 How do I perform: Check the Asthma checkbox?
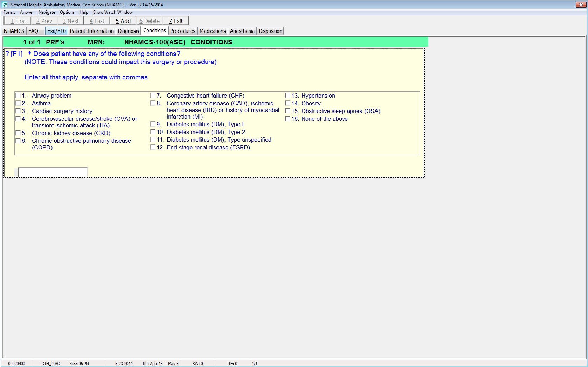point(18,103)
